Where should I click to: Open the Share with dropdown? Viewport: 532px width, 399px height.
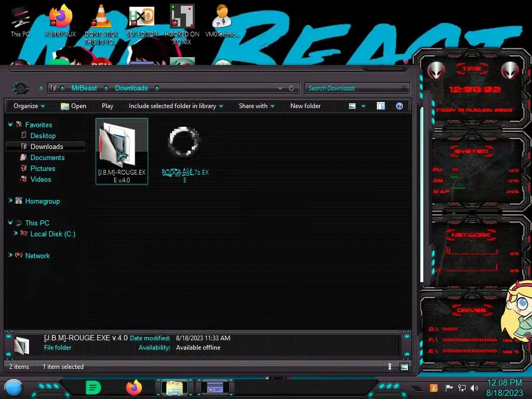(x=257, y=106)
